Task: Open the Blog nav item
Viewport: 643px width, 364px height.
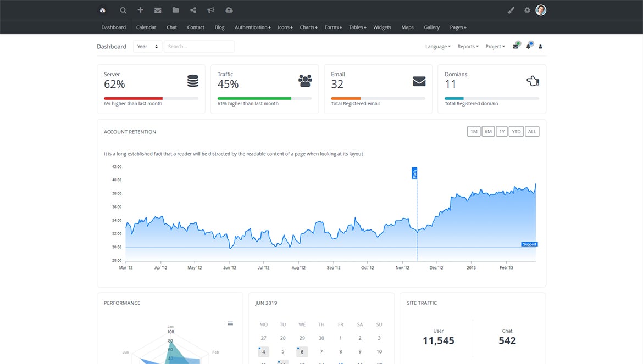Action: [219, 27]
